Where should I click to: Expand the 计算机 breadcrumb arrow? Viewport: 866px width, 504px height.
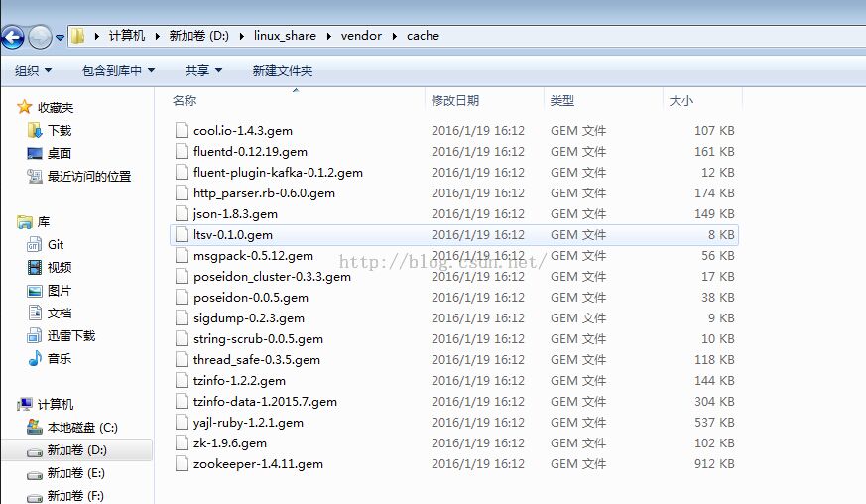[x=97, y=36]
